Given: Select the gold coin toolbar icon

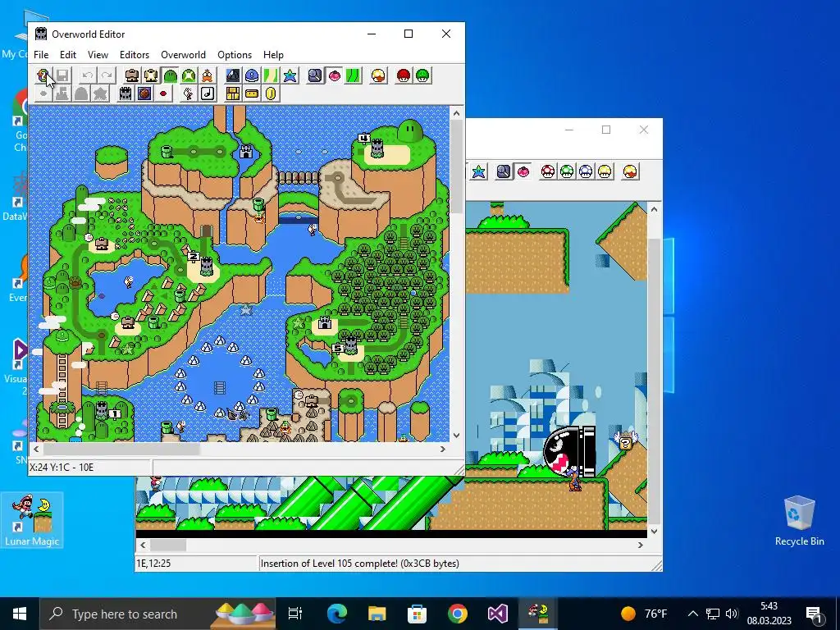Looking at the screenshot, I should [271, 94].
